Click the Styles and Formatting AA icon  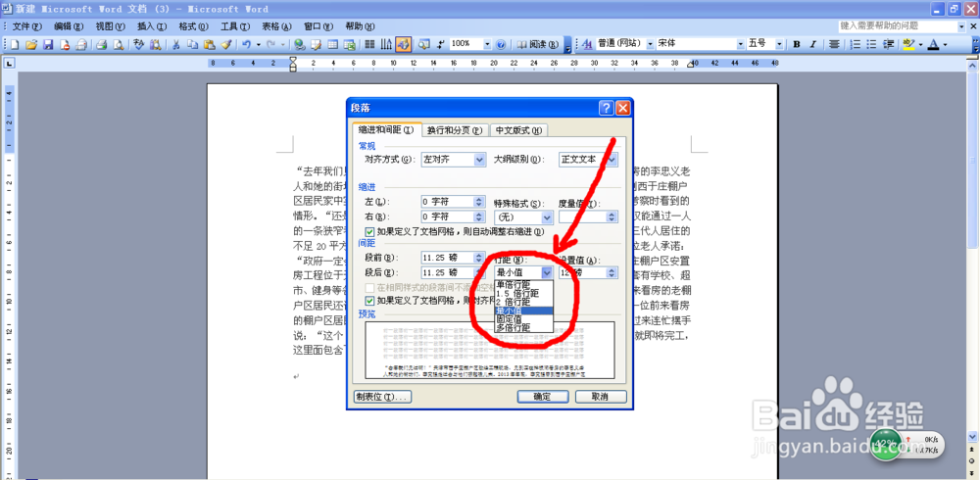point(588,44)
